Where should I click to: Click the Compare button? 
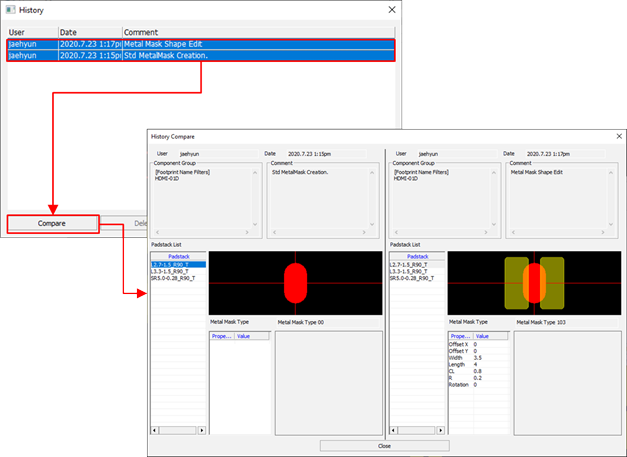52,223
